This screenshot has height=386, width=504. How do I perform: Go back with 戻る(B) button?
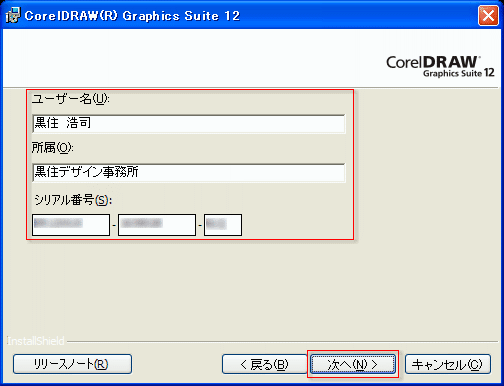pyautogui.click(x=265, y=364)
